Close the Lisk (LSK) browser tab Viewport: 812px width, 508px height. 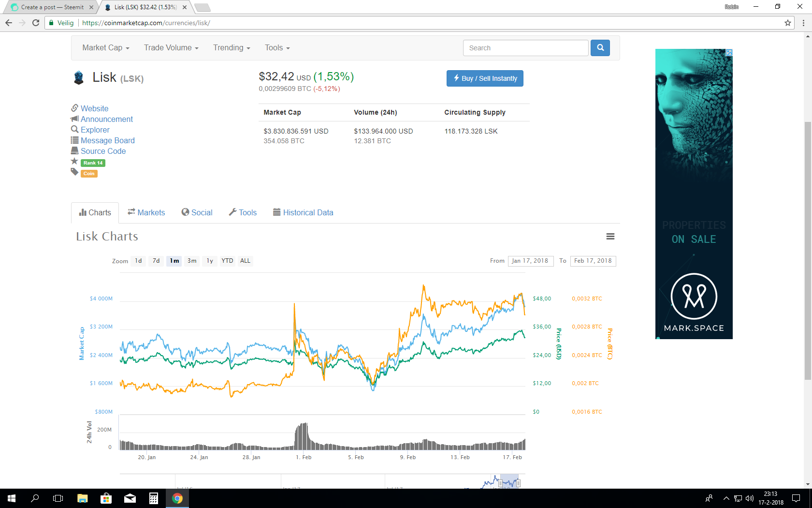click(185, 7)
